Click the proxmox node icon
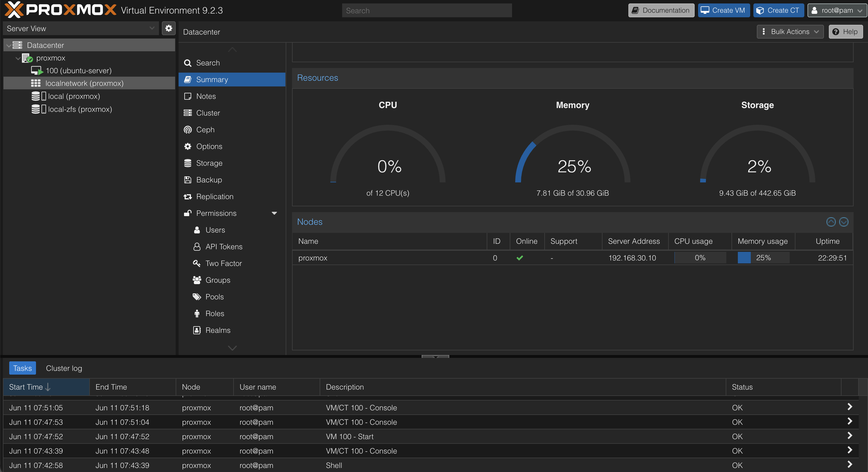The image size is (868, 472). point(27,58)
